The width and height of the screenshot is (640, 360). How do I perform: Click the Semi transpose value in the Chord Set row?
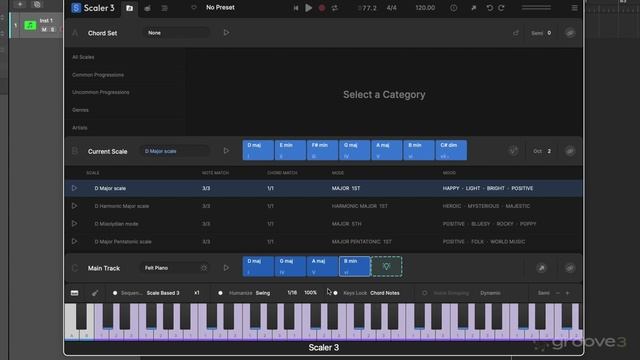tap(549, 33)
